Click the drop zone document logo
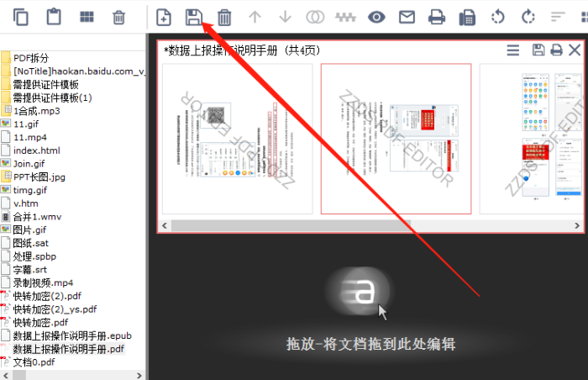This screenshot has height=380, width=588. click(358, 291)
